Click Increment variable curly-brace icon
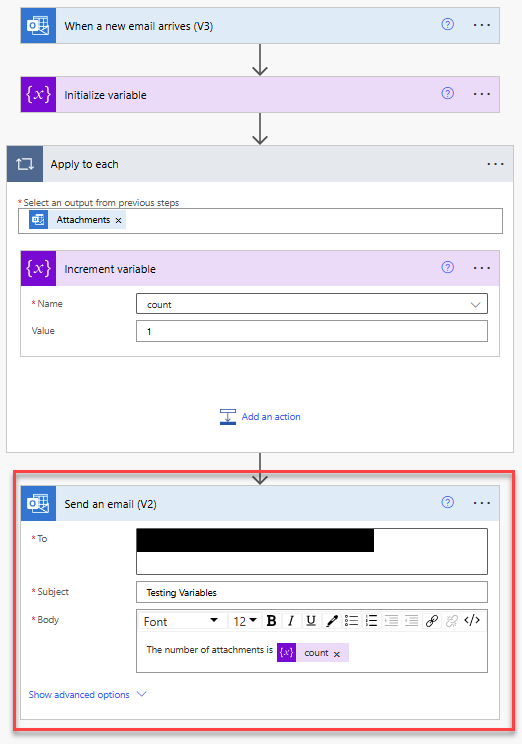This screenshot has height=744, width=522. (38, 269)
